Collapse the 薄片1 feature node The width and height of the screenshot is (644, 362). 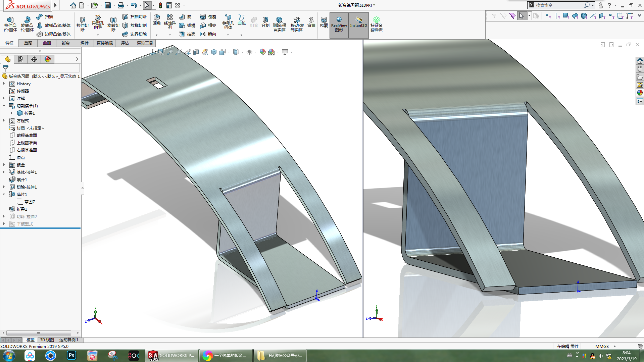point(4,194)
